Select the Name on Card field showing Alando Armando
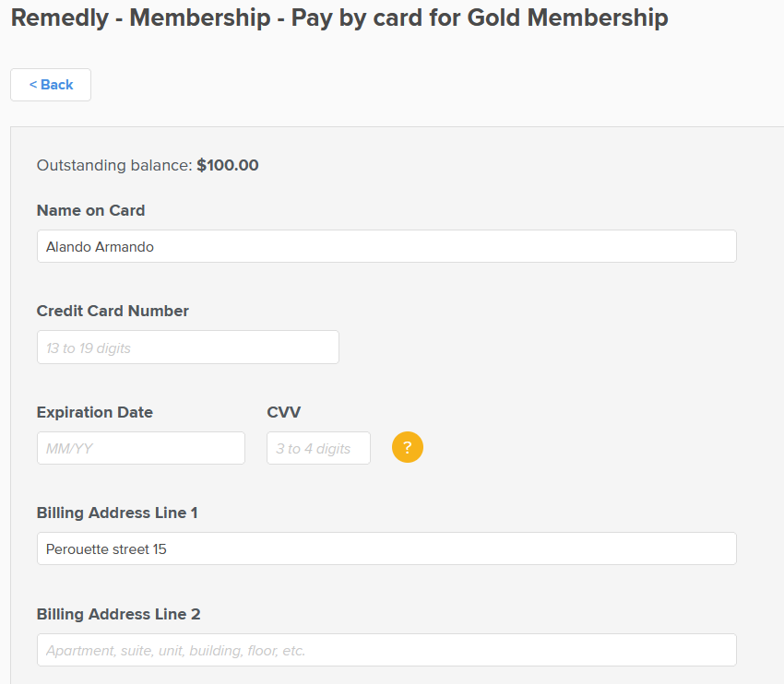Screen dimensions: 784x684 [x=386, y=246]
